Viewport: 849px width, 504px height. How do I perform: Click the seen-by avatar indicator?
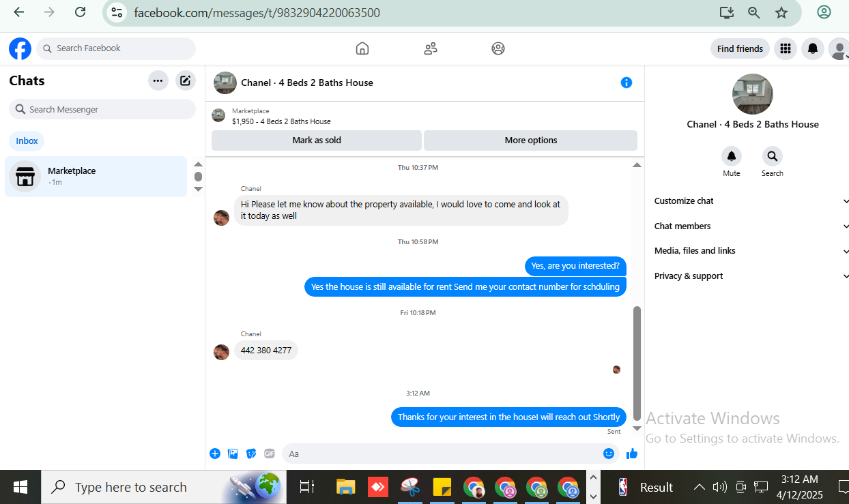point(616,370)
